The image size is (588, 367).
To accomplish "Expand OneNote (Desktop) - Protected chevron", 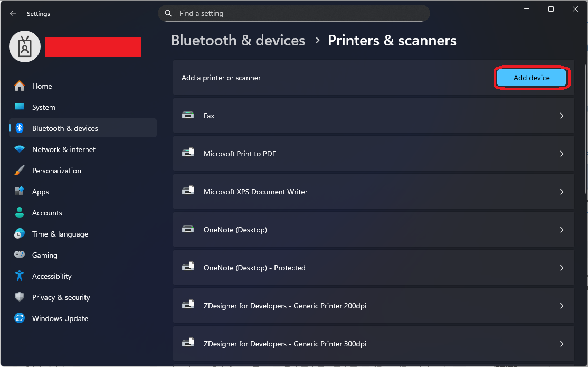I will [562, 268].
